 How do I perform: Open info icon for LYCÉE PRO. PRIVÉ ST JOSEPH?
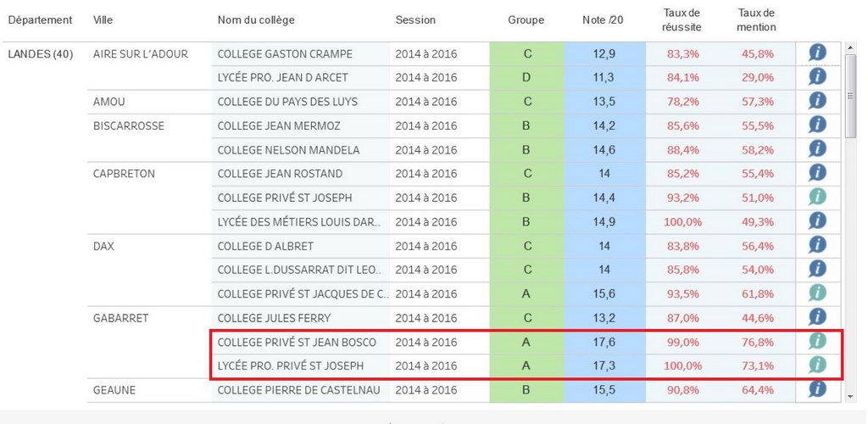(817, 365)
